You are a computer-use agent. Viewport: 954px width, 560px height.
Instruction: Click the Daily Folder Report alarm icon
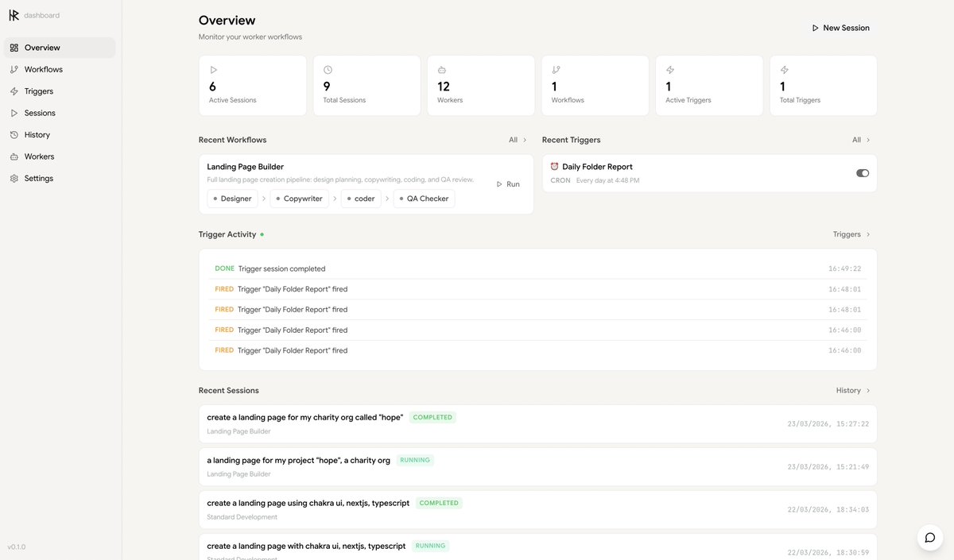click(555, 167)
